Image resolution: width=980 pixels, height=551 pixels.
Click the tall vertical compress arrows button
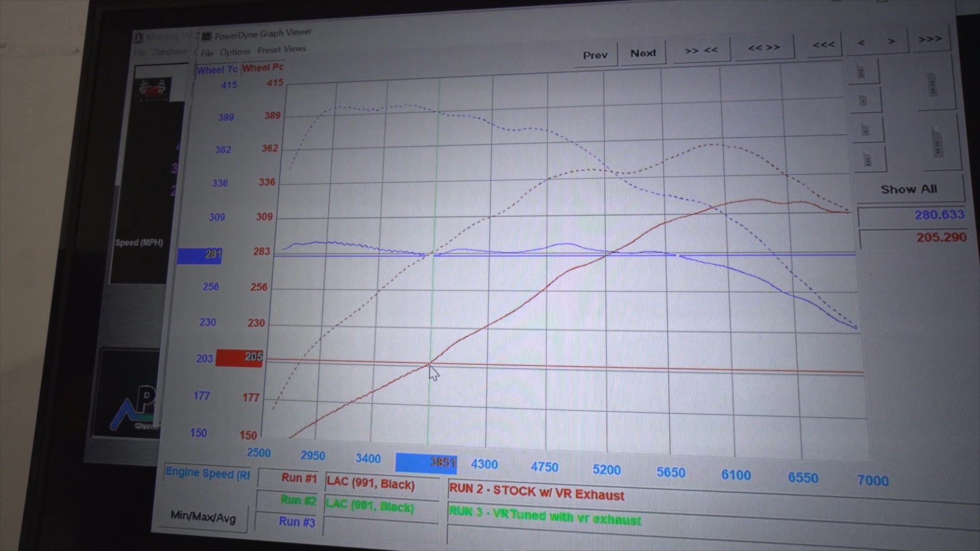click(x=932, y=85)
